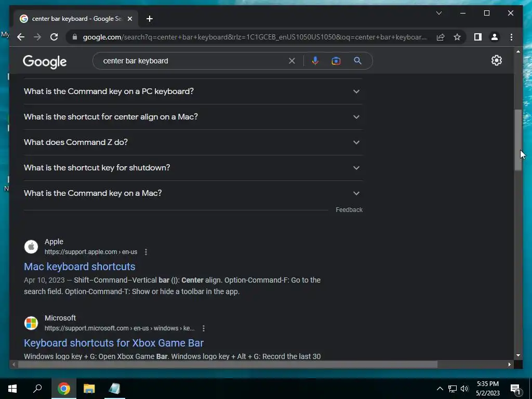Submit search with magnifier icon
532x399 pixels.
click(x=357, y=61)
